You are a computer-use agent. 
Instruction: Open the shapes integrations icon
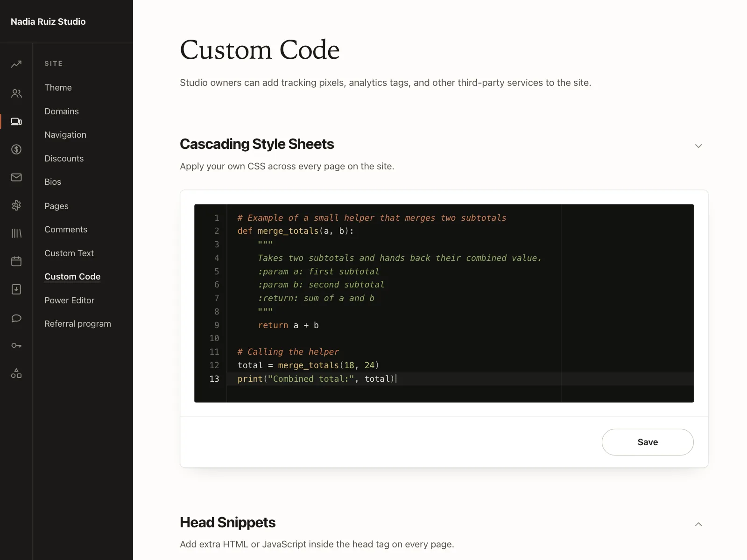pos(16,373)
